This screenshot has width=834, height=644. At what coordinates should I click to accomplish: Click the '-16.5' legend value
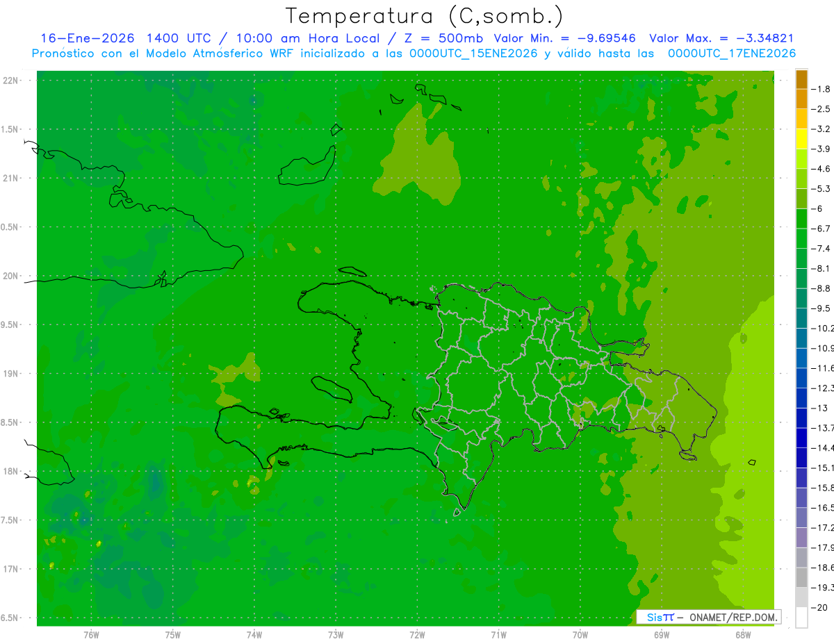point(822,508)
